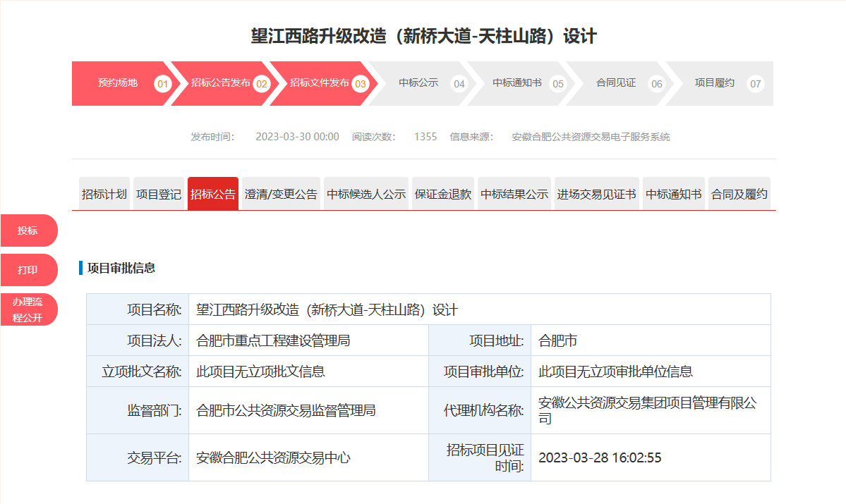Open the 中标结果公示 tab
The image size is (846, 504).
[514, 194]
